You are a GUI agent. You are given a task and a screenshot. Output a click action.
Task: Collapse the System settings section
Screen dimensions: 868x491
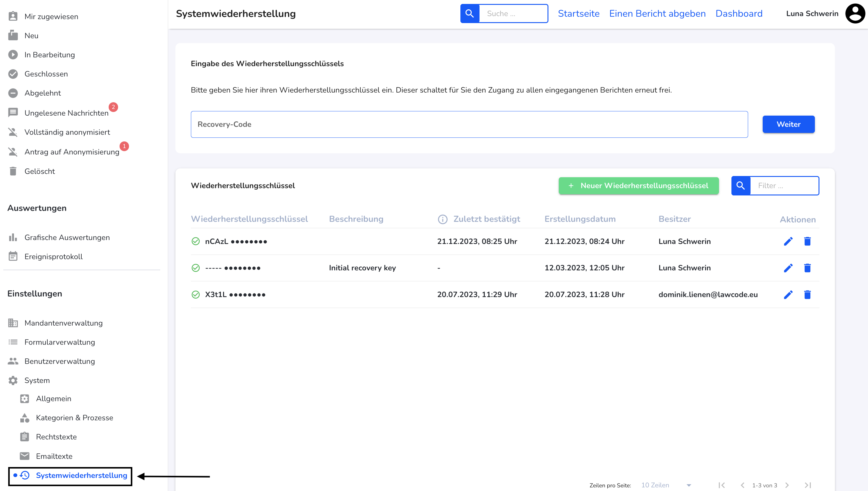tap(37, 381)
